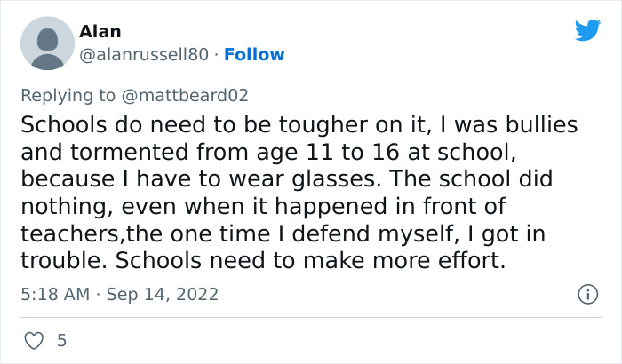Click the display name Alan

point(100,31)
